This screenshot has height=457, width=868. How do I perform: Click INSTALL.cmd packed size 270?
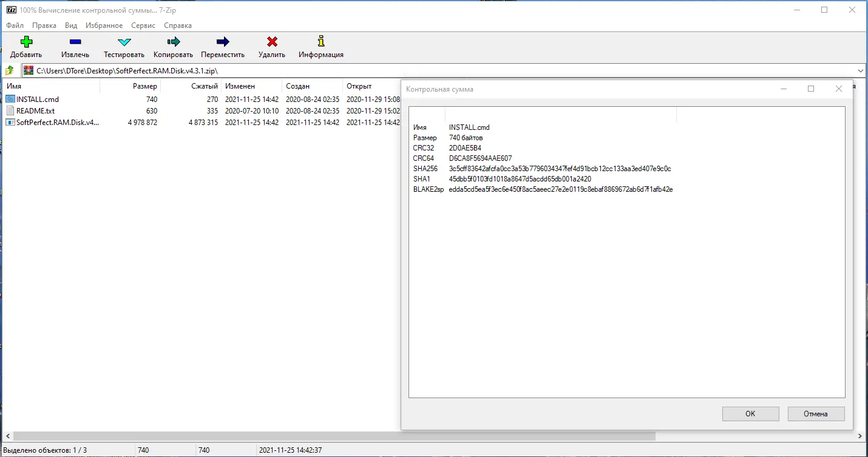click(x=212, y=99)
